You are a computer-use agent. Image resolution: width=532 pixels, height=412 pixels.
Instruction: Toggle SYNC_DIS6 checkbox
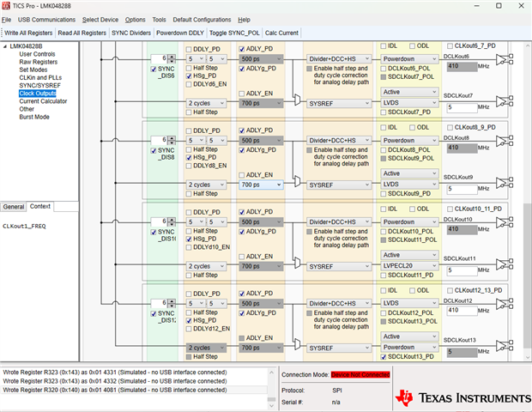(154, 69)
